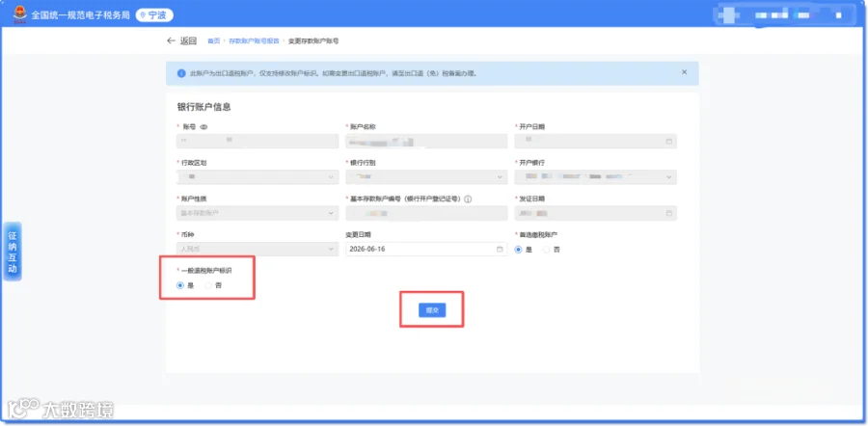This screenshot has height=426, width=868.
Task: Open the 币种 dropdown
Action: click(258, 249)
